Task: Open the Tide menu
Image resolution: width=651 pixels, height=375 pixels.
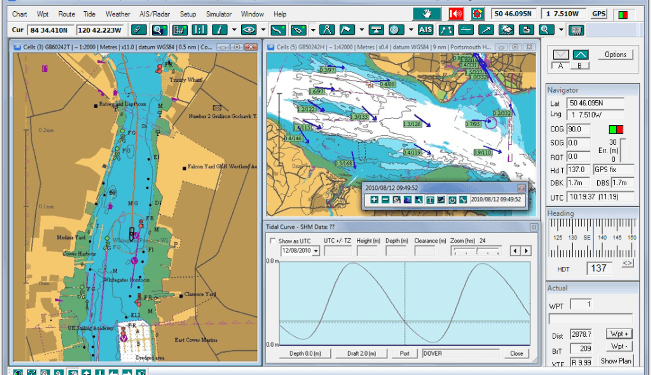Action: (x=89, y=14)
